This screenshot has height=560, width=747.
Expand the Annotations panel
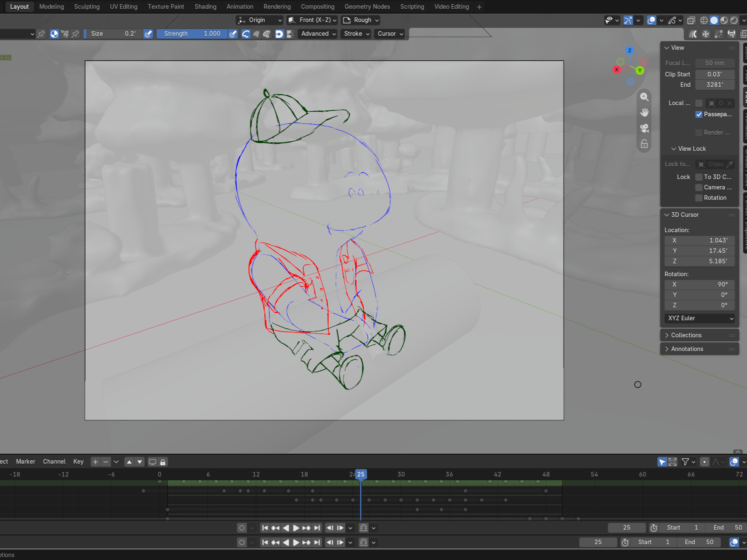(x=700, y=349)
